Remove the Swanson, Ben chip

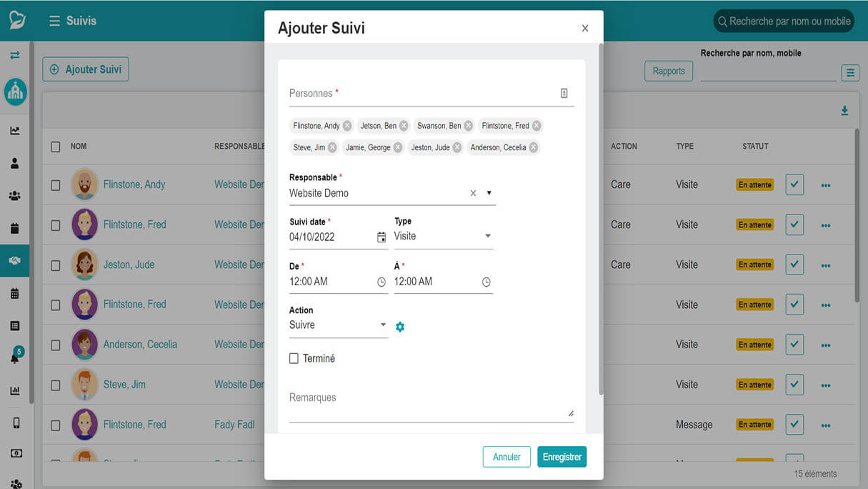[469, 126]
